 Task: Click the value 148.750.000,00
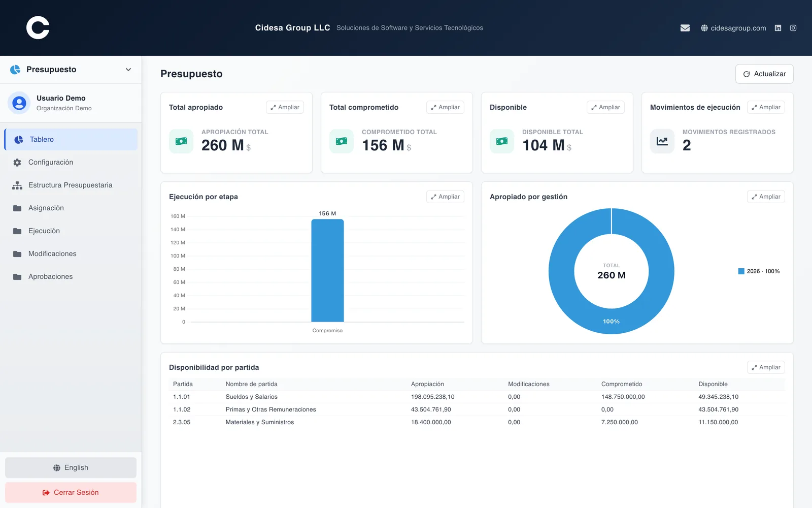point(623,397)
